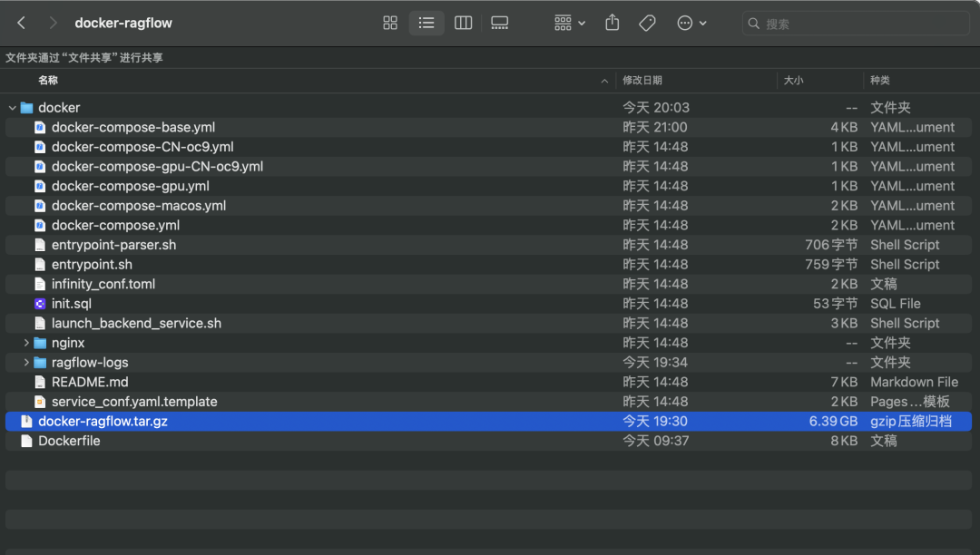Click the infinity_conf.toml file icon
980x555 pixels.
click(x=40, y=284)
